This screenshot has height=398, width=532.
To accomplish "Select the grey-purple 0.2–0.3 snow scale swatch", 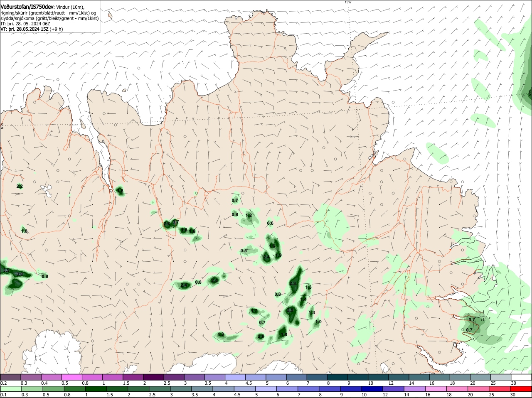I will 11,377.
